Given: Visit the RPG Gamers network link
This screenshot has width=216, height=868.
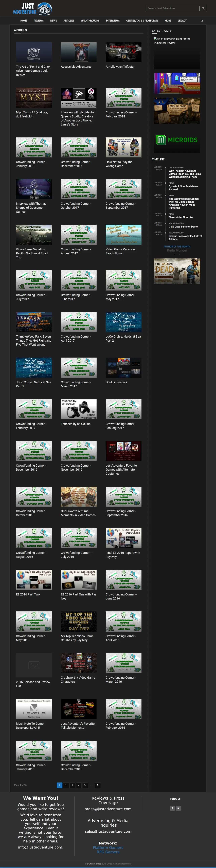Looking at the screenshot, I should (108, 852).
